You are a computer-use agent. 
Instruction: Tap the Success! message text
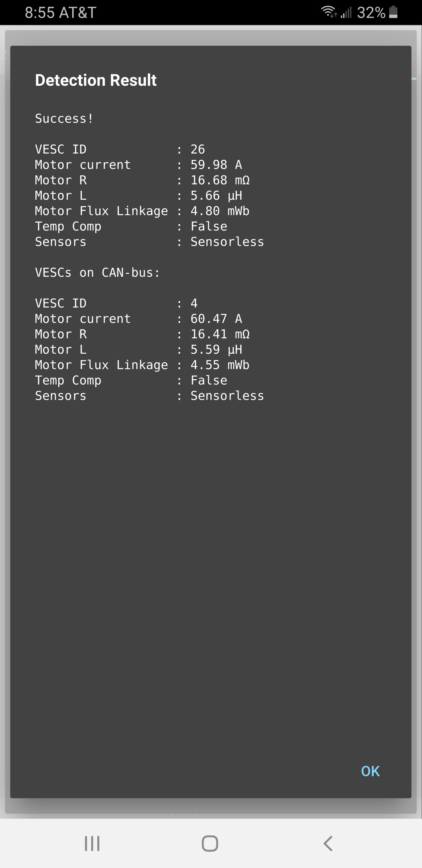pyautogui.click(x=64, y=118)
